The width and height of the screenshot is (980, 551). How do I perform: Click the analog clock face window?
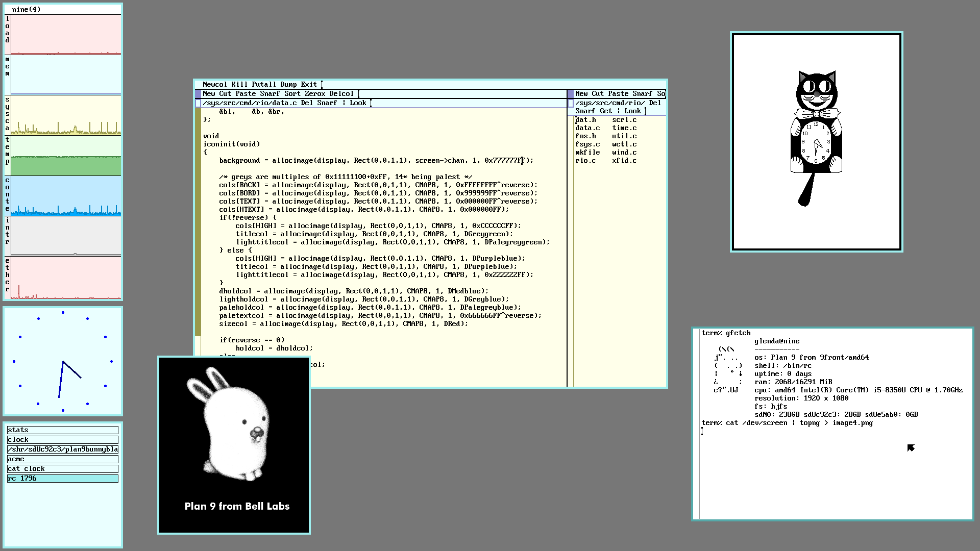tap(63, 361)
